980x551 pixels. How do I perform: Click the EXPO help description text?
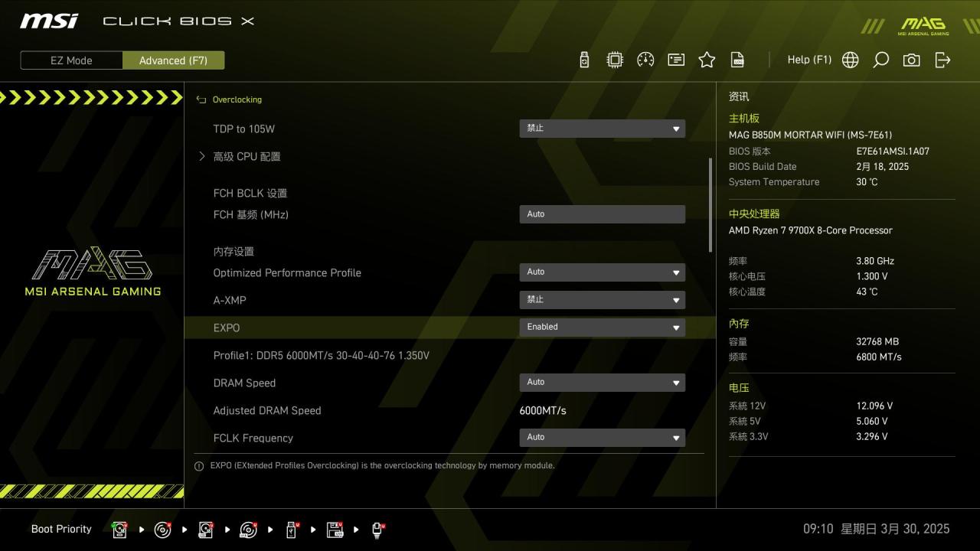tap(382, 465)
